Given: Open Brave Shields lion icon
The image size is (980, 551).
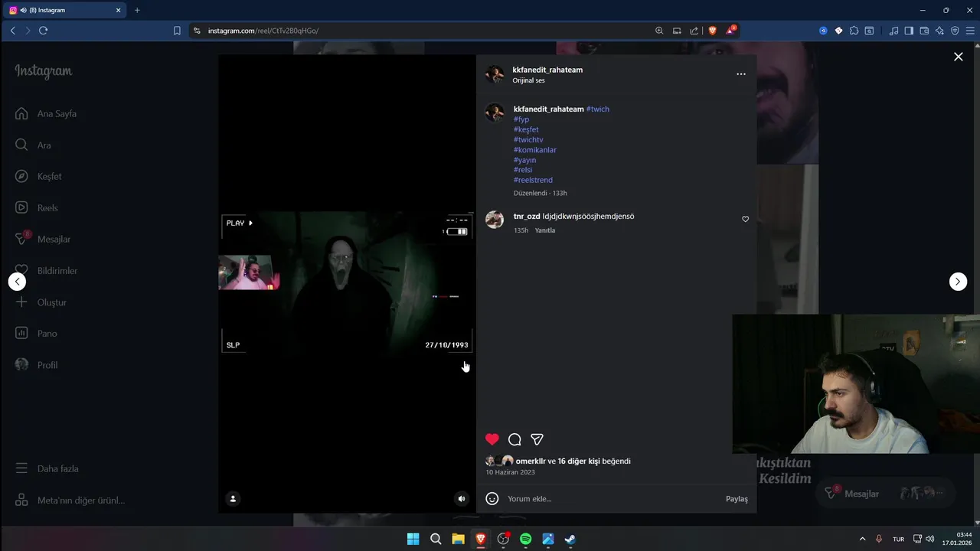Looking at the screenshot, I should (x=713, y=31).
